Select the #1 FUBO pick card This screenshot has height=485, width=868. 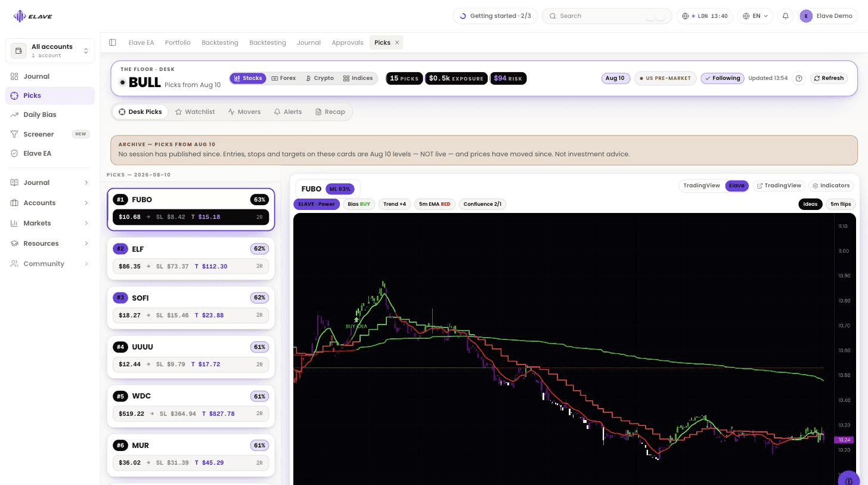pyautogui.click(x=191, y=209)
